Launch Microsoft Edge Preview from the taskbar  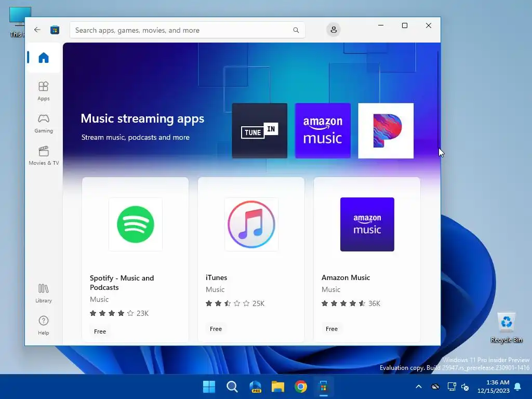click(255, 387)
